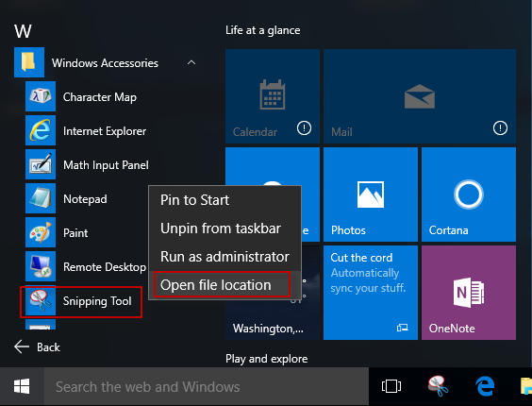532x406 pixels.
Task: Click the Life at a glance heading
Action: point(263,30)
